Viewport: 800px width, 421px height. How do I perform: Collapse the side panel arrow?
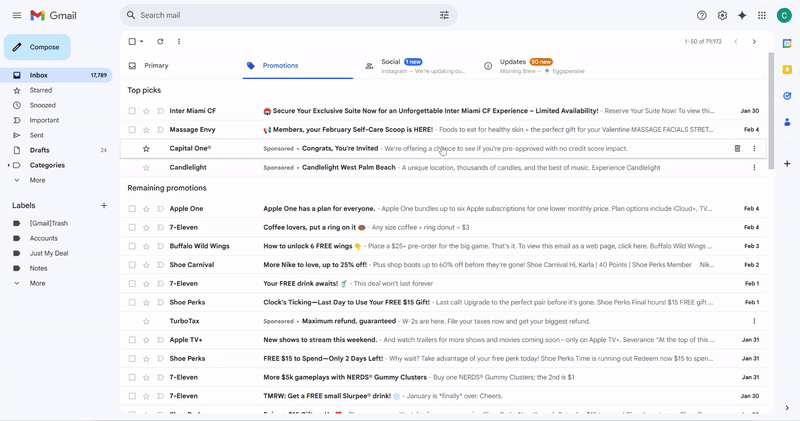point(787,408)
